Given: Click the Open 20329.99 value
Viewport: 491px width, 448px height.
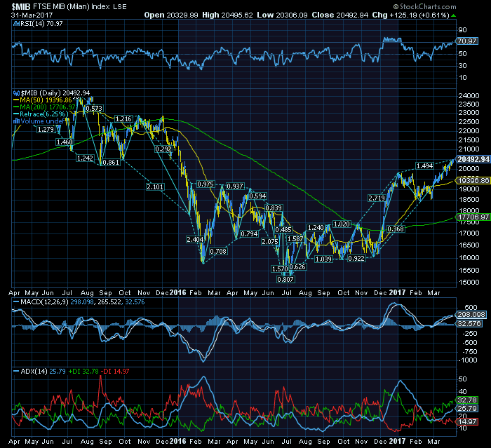Looking at the screenshot, I should [x=171, y=15].
